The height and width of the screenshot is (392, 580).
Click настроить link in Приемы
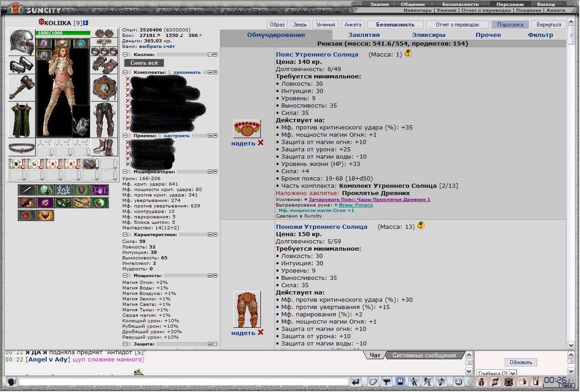(176, 135)
